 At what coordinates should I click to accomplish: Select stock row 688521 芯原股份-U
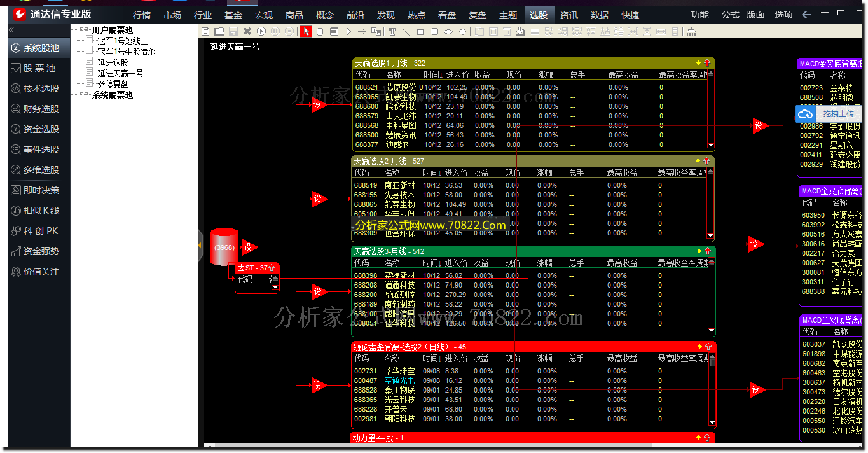[x=531, y=87]
